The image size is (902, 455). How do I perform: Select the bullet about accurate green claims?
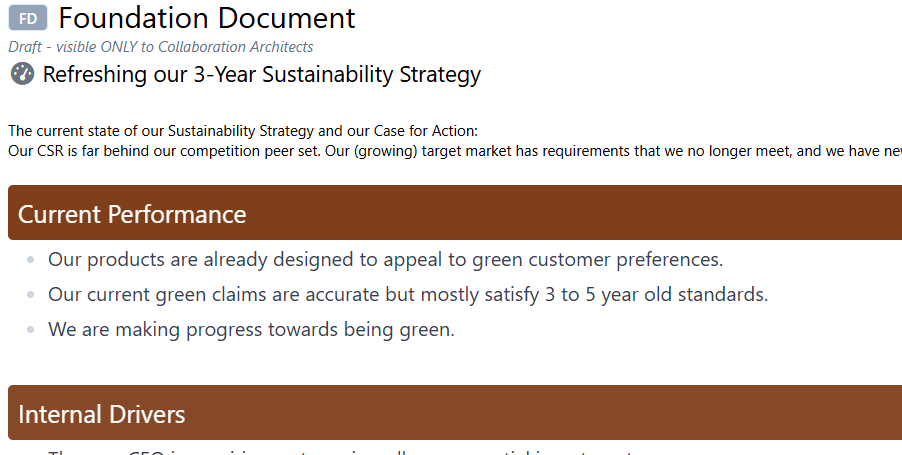coord(408,295)
